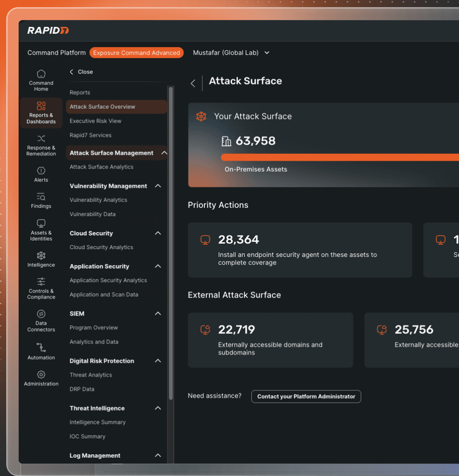
Task: Collapse the Attack Surface Management group
Action: point(164,153)
